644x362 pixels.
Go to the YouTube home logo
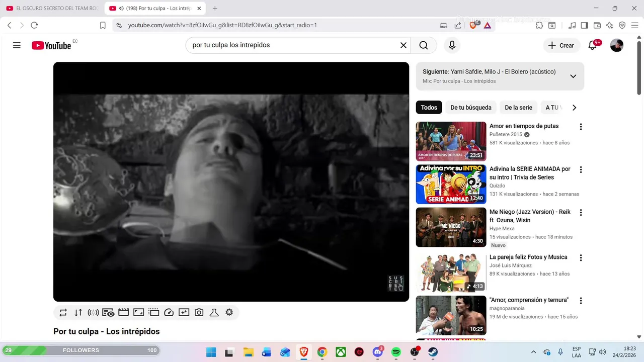coord(51,45)
